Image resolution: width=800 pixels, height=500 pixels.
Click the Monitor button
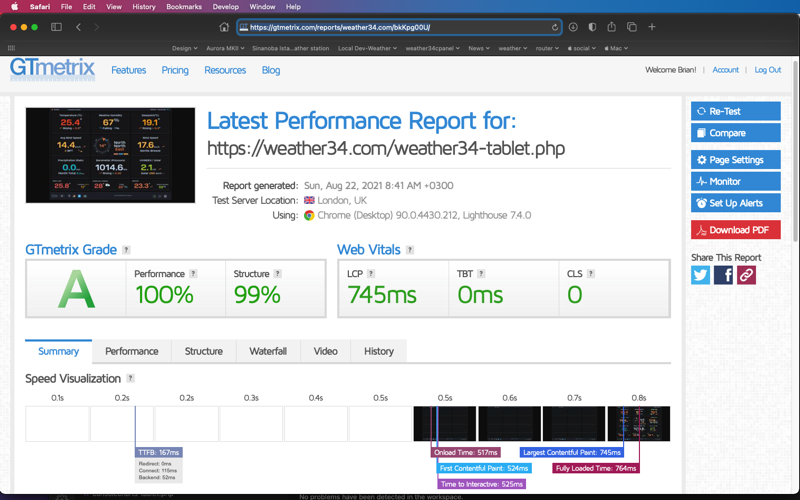tap(736, 181)
